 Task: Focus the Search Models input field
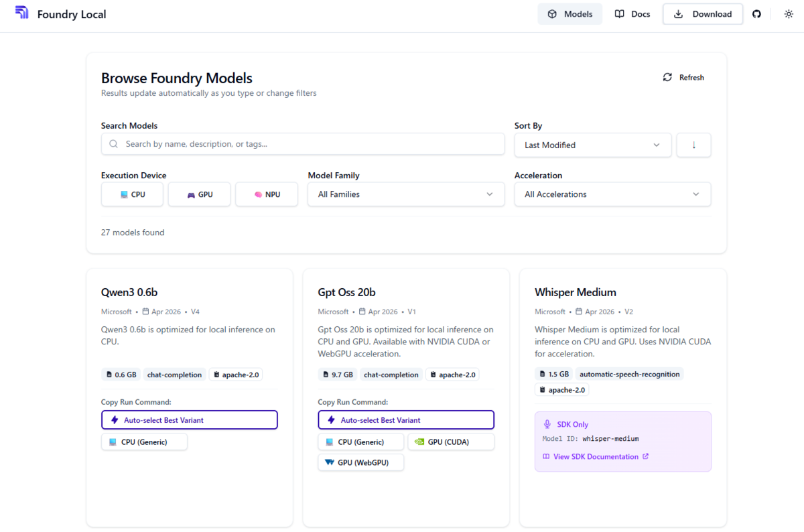303,144
